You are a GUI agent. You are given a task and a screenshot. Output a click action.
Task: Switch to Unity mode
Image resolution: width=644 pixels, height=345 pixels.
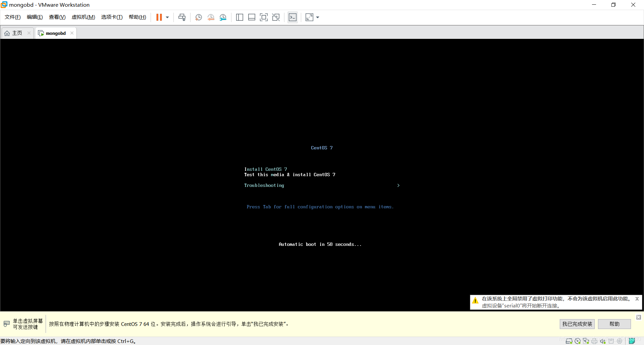pos(276,17)
